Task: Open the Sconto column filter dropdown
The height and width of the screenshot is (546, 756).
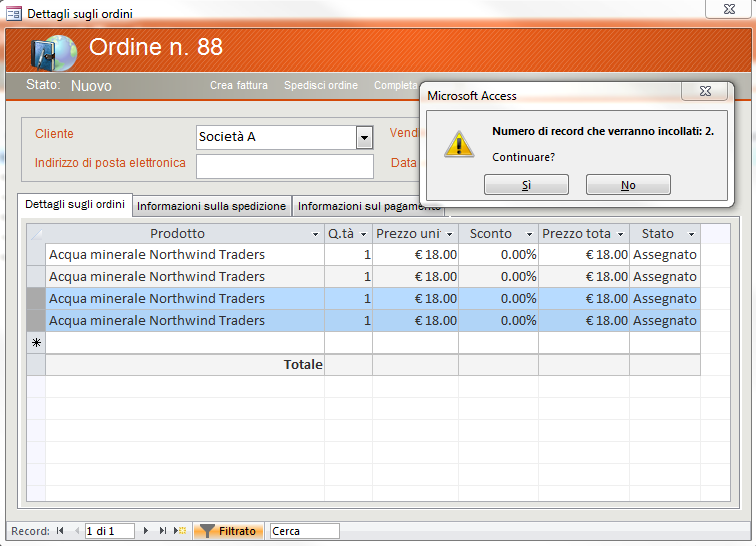Action: coord(529,234)
